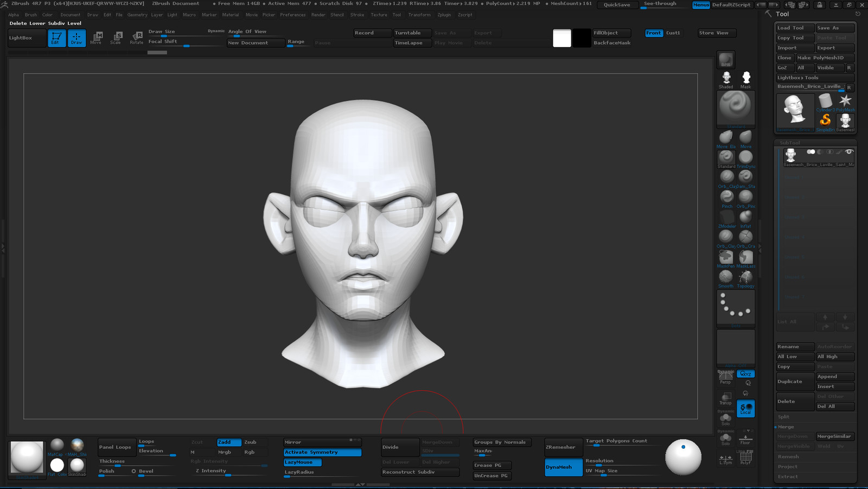
Task: Toggle the Floor grid button
Action: click(x=745, y=439)
